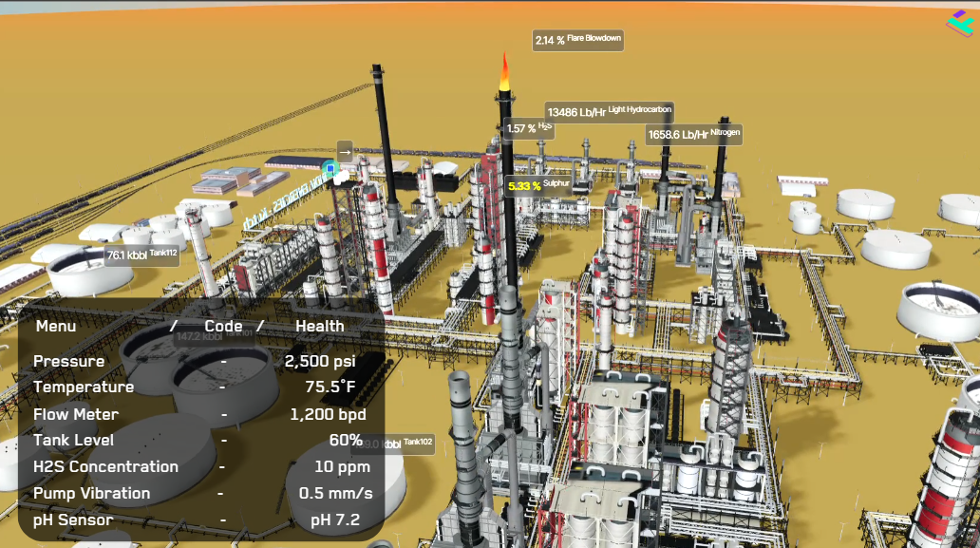Select the Code column header

tap(223, 326)
